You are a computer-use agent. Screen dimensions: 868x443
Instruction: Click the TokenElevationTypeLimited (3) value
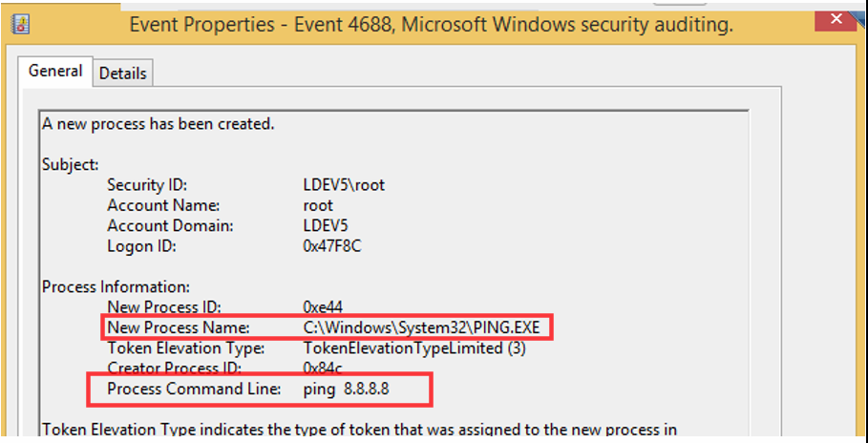point(413,348)
